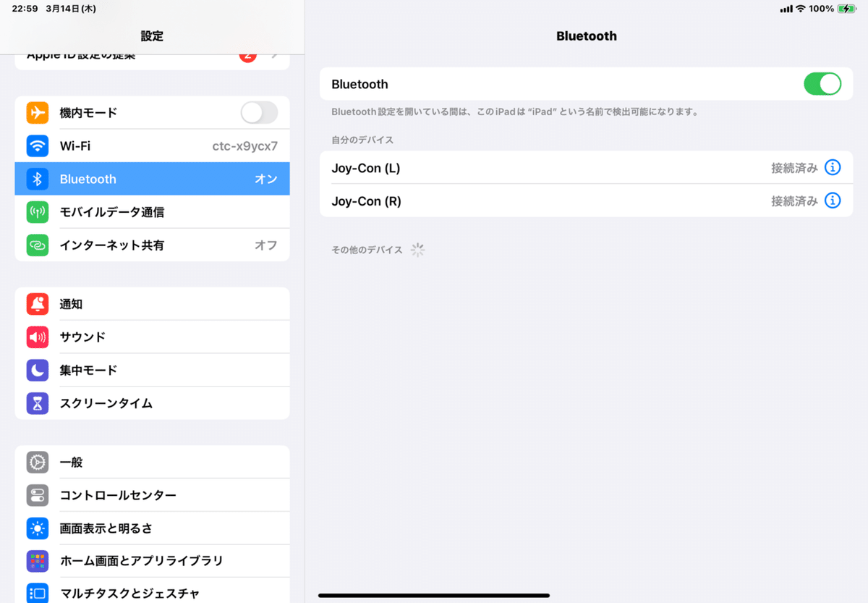
Task: Tap 接続済み status for Joy-Con (L)
Action: coord(794,168)
